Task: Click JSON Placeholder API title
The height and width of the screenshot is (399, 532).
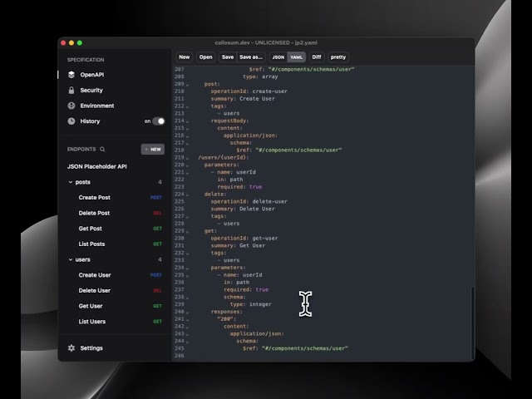Action: click(x=97, y=166)
